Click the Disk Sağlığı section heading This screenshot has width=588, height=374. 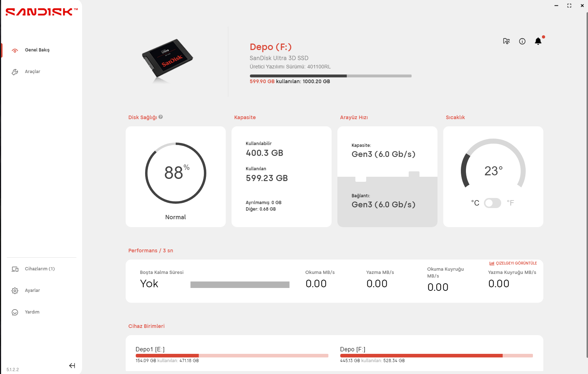143,117
